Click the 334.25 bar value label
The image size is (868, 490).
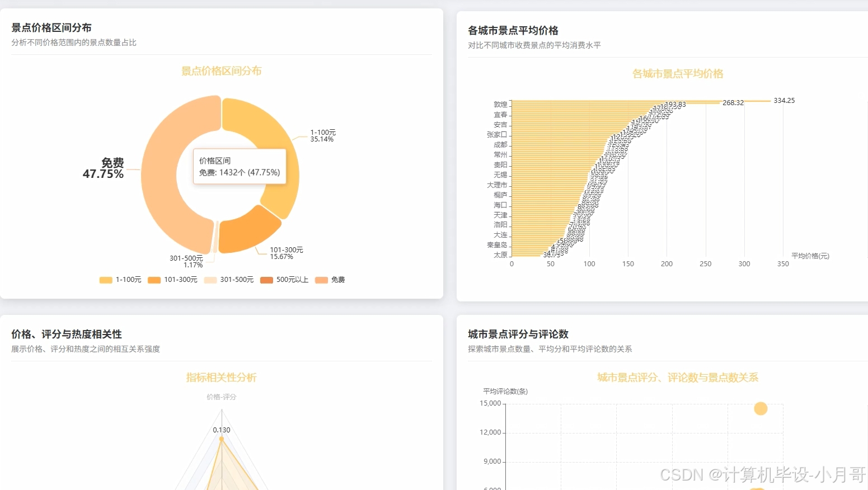784,101
